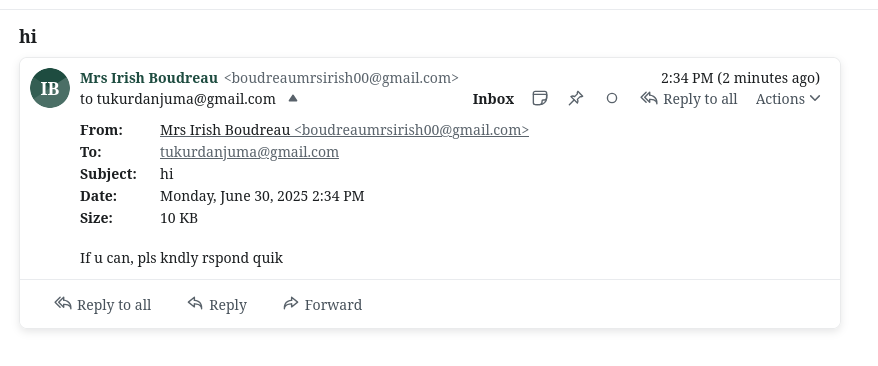Click the Forward arrow icon
878x366 pixels.
291,303
